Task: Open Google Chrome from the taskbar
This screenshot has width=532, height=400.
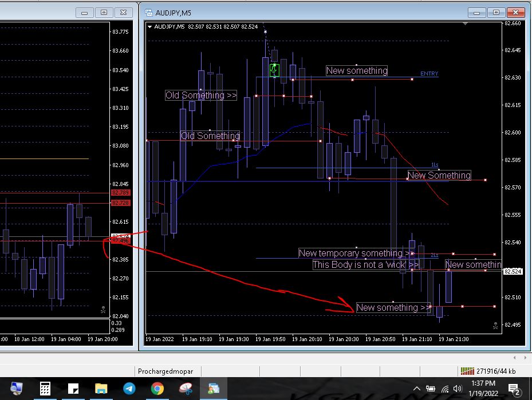Action: coord(157,389)
